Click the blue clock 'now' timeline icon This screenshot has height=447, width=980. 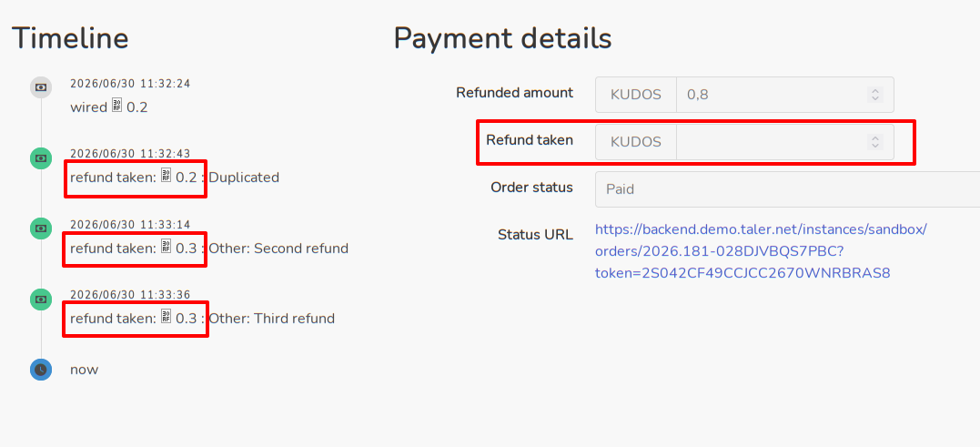pos(41,370)
